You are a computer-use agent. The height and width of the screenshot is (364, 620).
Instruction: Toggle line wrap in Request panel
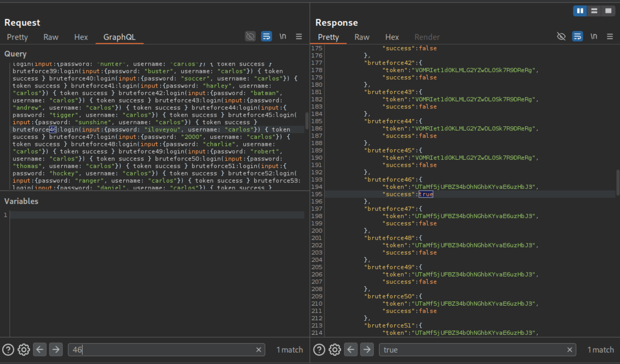click(x=266, y=37)
